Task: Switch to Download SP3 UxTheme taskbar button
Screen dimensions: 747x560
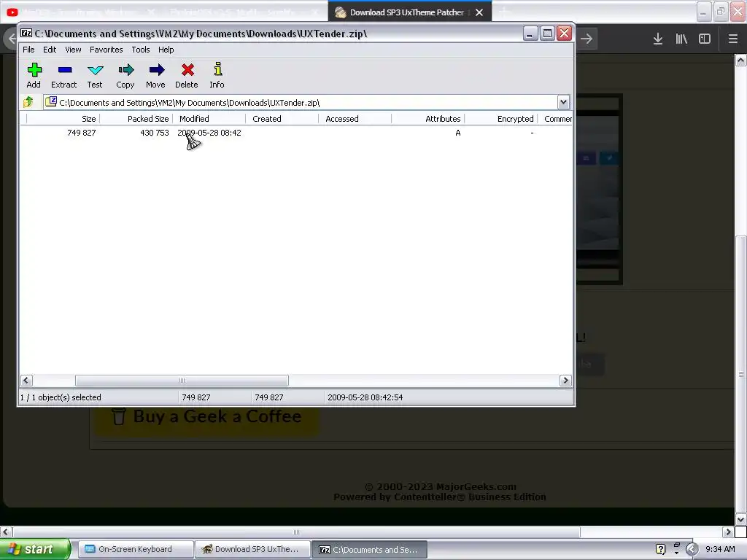Action: coord(252,549)
